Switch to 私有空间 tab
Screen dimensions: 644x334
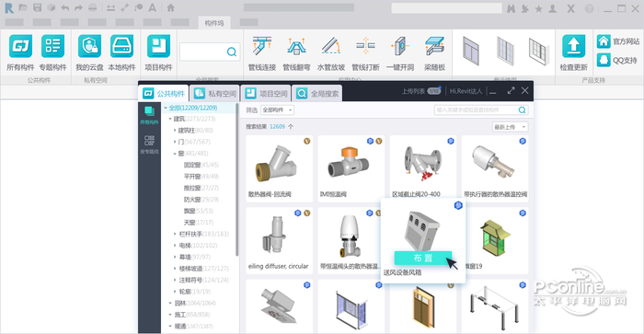coord(215,93)
